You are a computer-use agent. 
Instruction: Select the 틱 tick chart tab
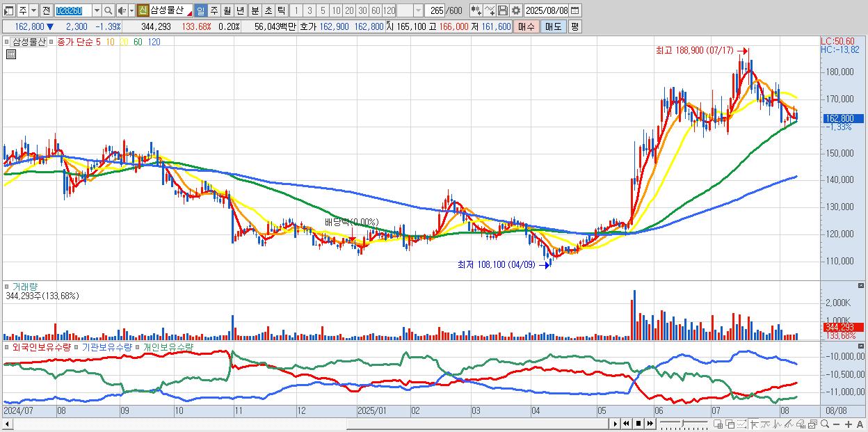click(x=281, y=10)
